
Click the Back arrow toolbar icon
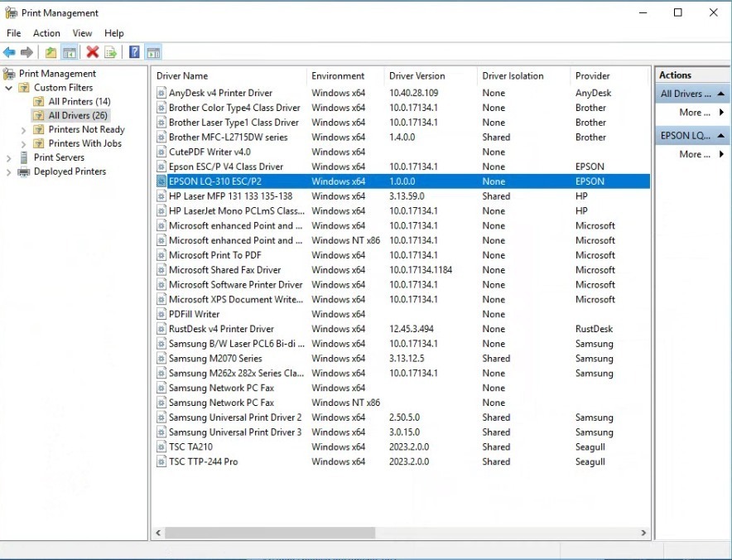9,52
